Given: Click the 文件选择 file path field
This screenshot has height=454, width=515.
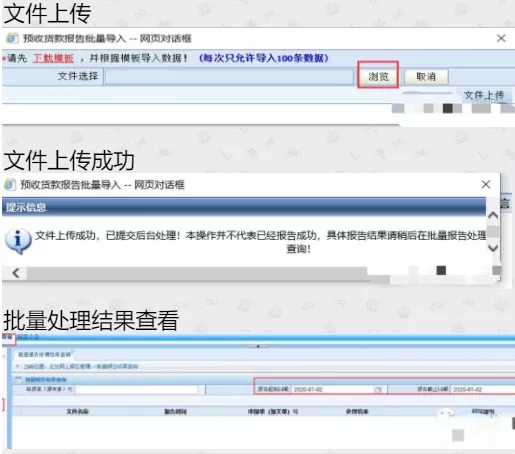Looking at the screenshot, I should tap(229, 76).
